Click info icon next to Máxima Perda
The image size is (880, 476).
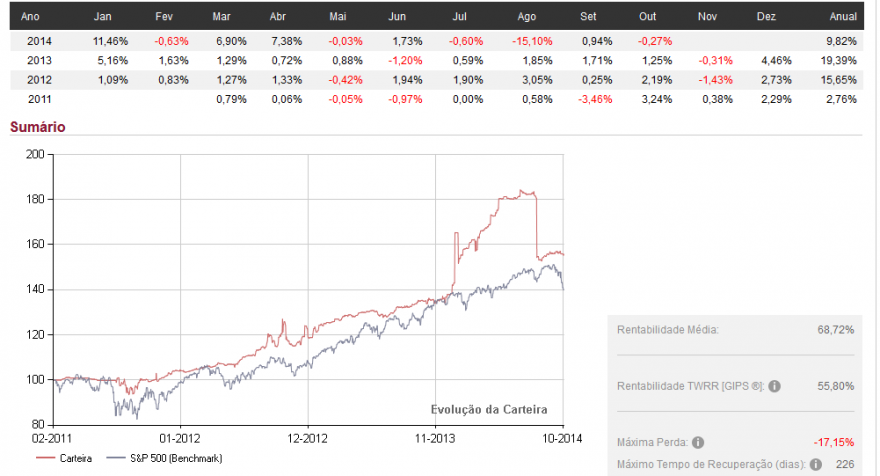coord(698,442)
